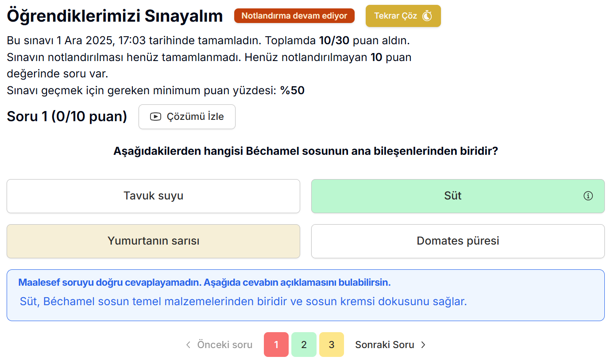Open question 3 in pagination

coord(331,345)
